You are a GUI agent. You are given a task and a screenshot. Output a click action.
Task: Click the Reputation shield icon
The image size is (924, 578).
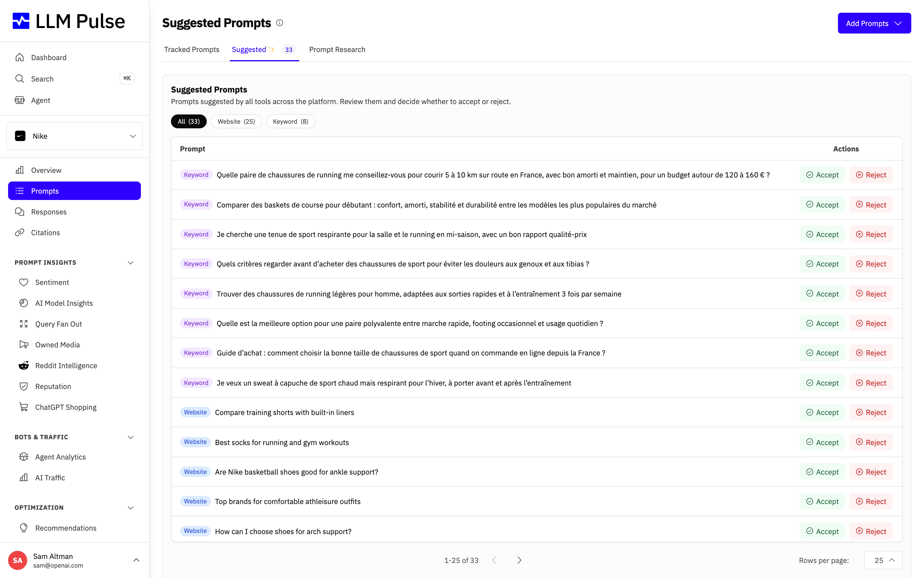point(24,386)
